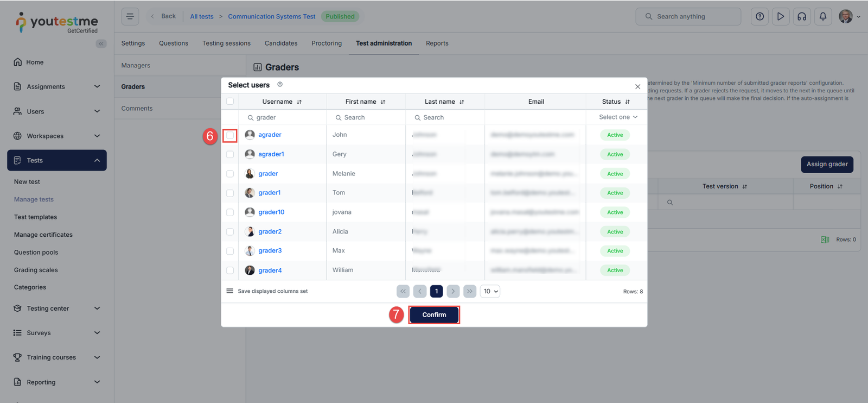Sort by Username column icon
Screen dimensions: 868x403
pyautogui.click(x=299, y=102)
